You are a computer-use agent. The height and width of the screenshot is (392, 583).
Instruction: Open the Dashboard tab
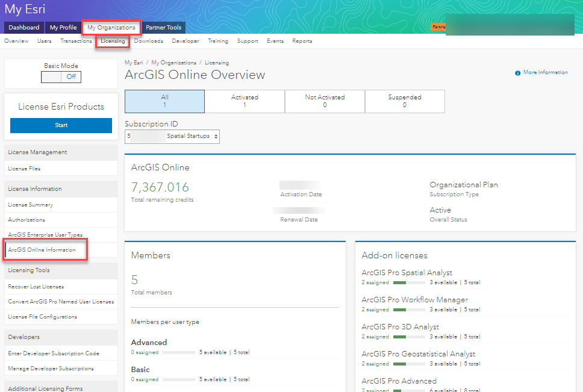[x=24, y=28]
